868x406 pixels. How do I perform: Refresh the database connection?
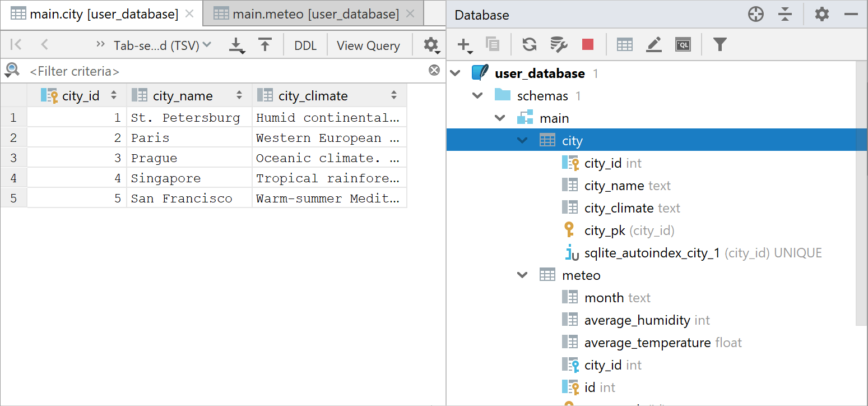tap(529, 44)
